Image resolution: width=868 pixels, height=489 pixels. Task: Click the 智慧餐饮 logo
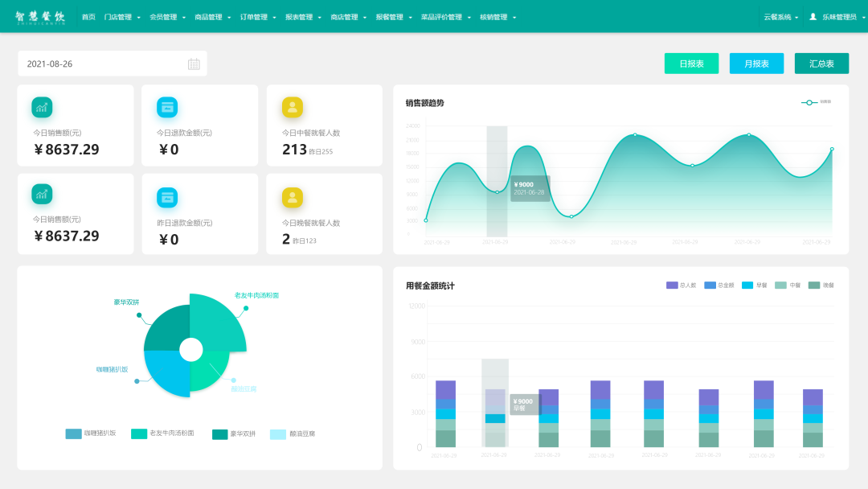click(x=40, y=17)
